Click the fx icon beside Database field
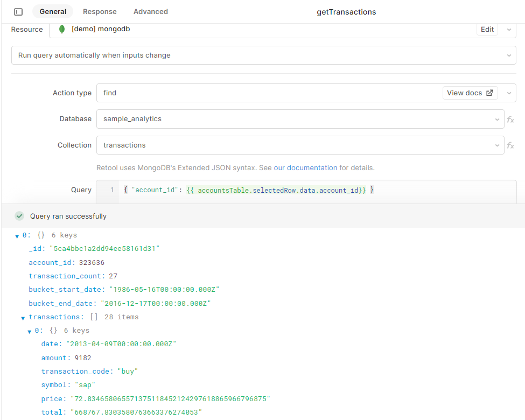 [x=510, y=119]
